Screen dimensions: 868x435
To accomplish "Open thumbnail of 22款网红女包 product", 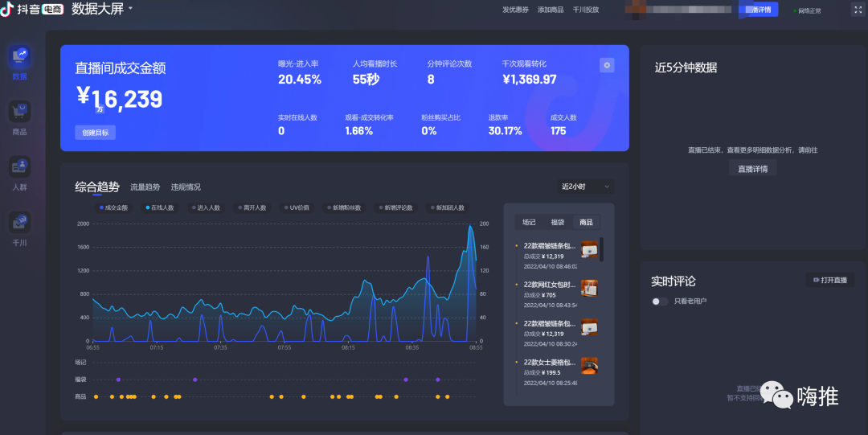I will (x=589, y=288).
